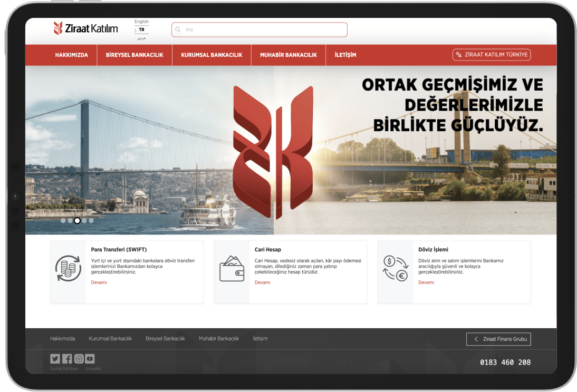Select the Arabic language option
Screen dimensions: 577x392
pos(141,38)
